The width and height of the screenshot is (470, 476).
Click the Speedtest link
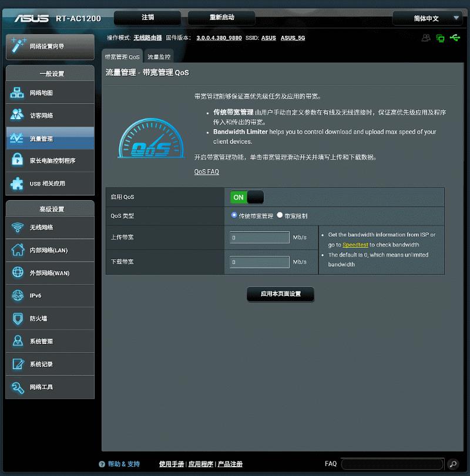pyautogui.click(x=355, y=245)
